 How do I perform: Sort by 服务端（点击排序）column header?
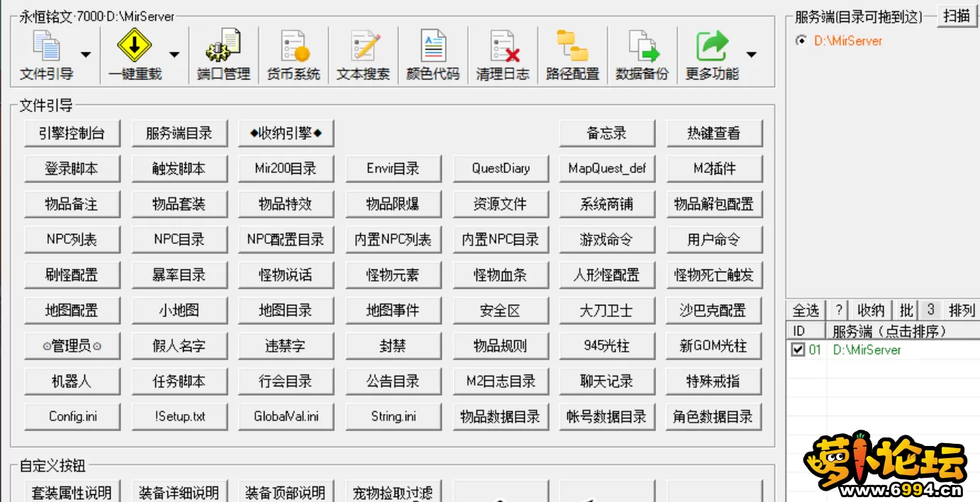(x=903, y=331)
